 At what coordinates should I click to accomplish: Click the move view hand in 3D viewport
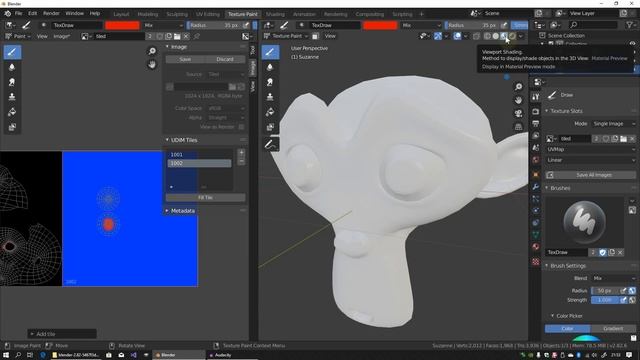click(518, 100)
